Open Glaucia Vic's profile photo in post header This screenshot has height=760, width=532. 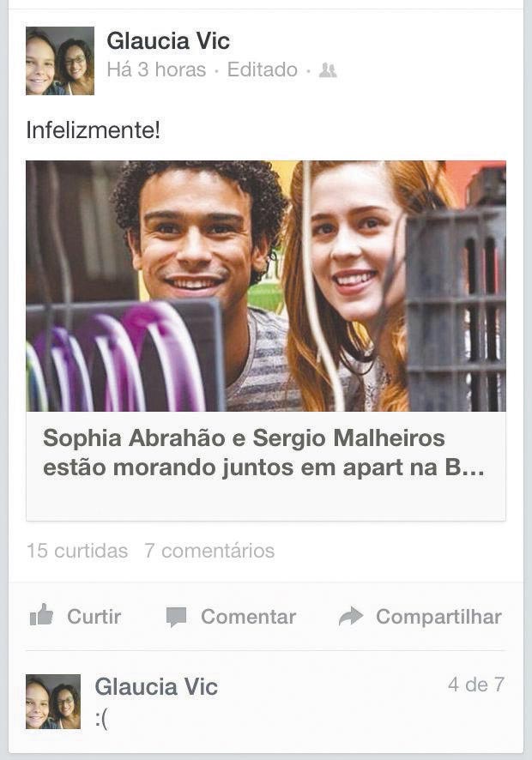(x=60, y=61)
